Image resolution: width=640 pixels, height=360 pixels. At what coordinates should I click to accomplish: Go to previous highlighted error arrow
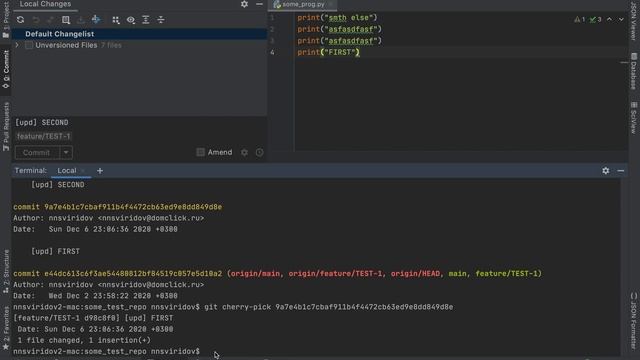(609, 19)
